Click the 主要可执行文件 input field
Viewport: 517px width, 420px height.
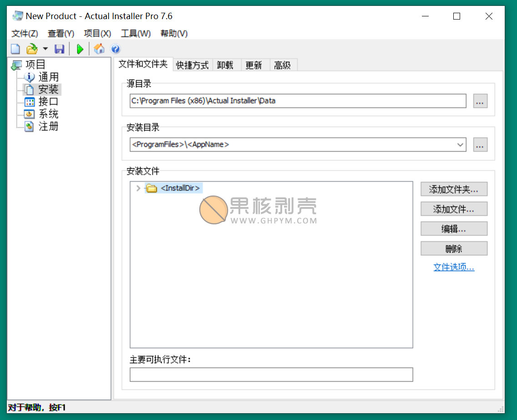(271, 375)
